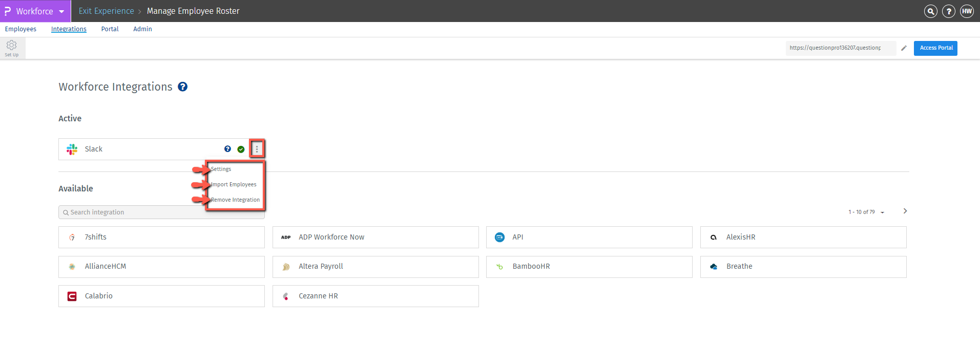
Task: Select the ADP Workforce Now card
Action: pos(376,237)
